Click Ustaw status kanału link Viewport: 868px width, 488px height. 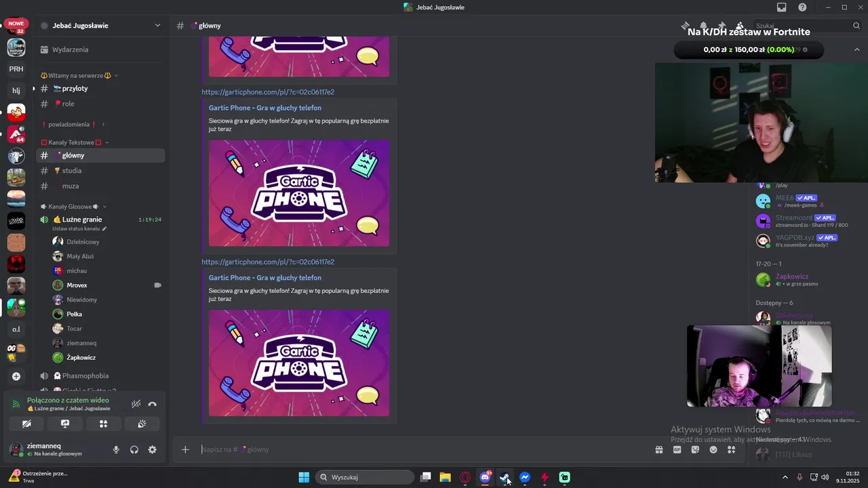(x=79, y=229)
